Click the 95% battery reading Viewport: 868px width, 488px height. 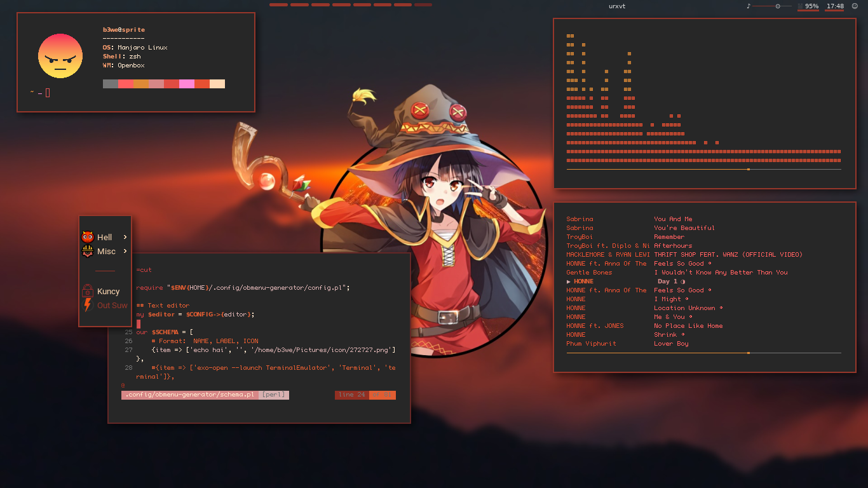click(811, 6)
